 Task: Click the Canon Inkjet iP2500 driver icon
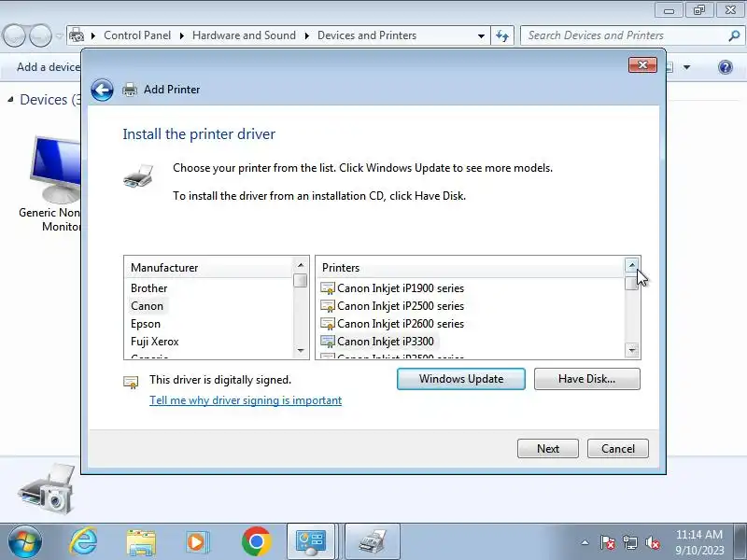pyautogui.click(x=328, y=306)
